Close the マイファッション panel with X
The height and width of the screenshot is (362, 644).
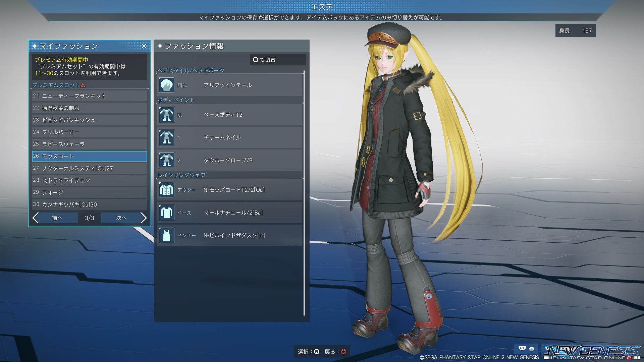144,46
